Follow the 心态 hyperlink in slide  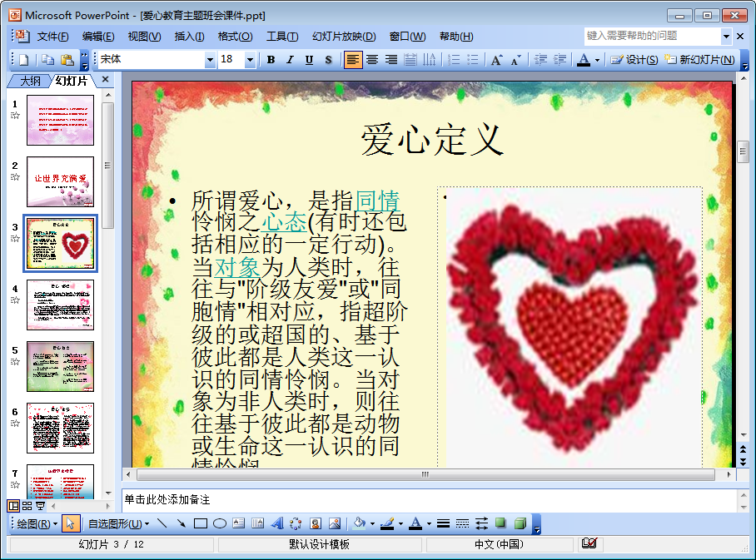point(284,222)
